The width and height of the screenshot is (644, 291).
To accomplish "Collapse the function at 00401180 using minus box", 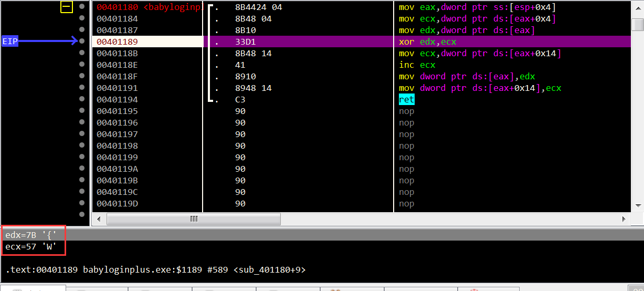I will 67,7.
